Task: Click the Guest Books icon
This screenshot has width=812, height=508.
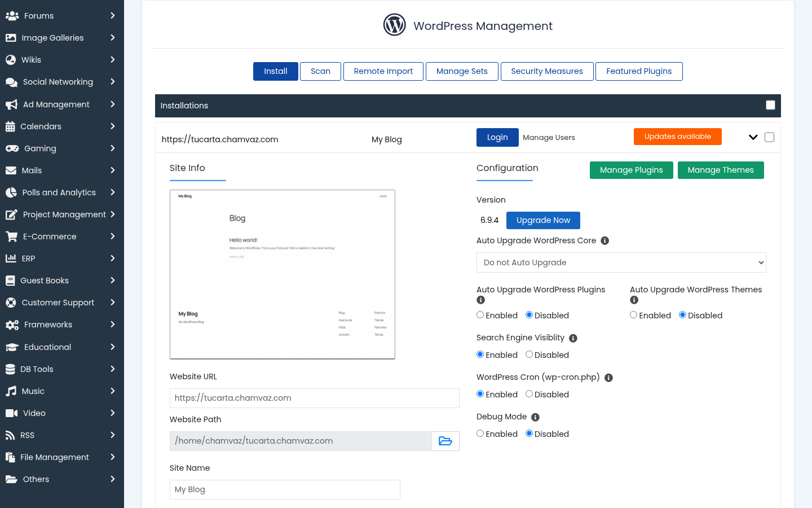Action: [10, 281]
